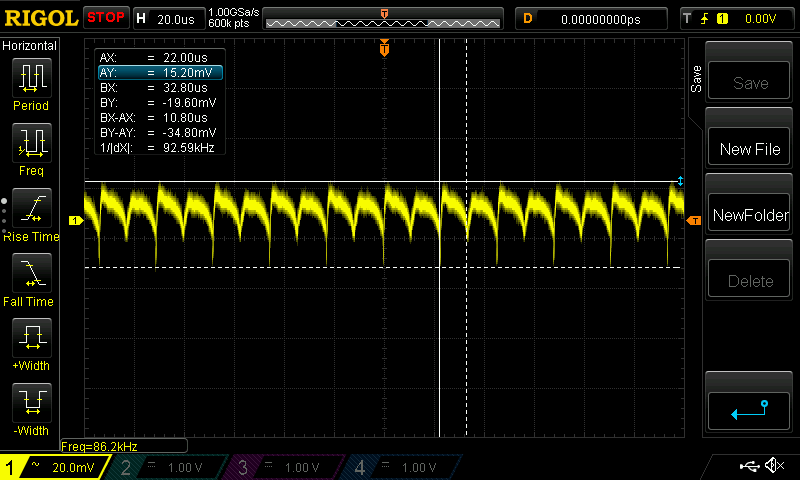Click the 600k pts memory depth readout
This screenshot has width=800, height=480.
point(229,23)
